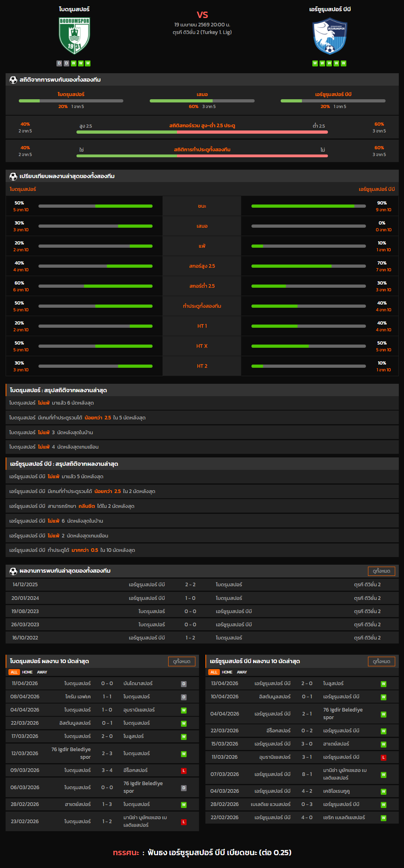Switch to AWAY tab in Bodrumspor results
The width and height of the screenshot is (404, 868).
42,672
